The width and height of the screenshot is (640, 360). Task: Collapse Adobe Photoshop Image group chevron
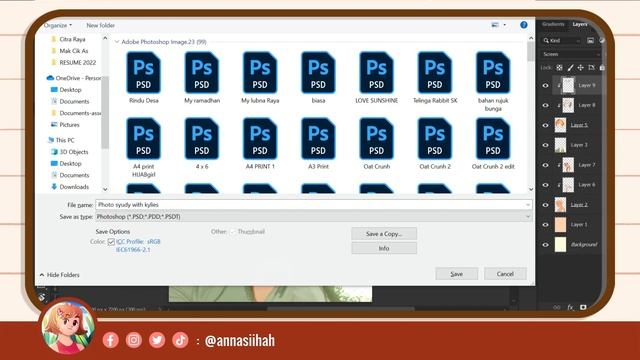pyautogui.click(x=117, y=42)
